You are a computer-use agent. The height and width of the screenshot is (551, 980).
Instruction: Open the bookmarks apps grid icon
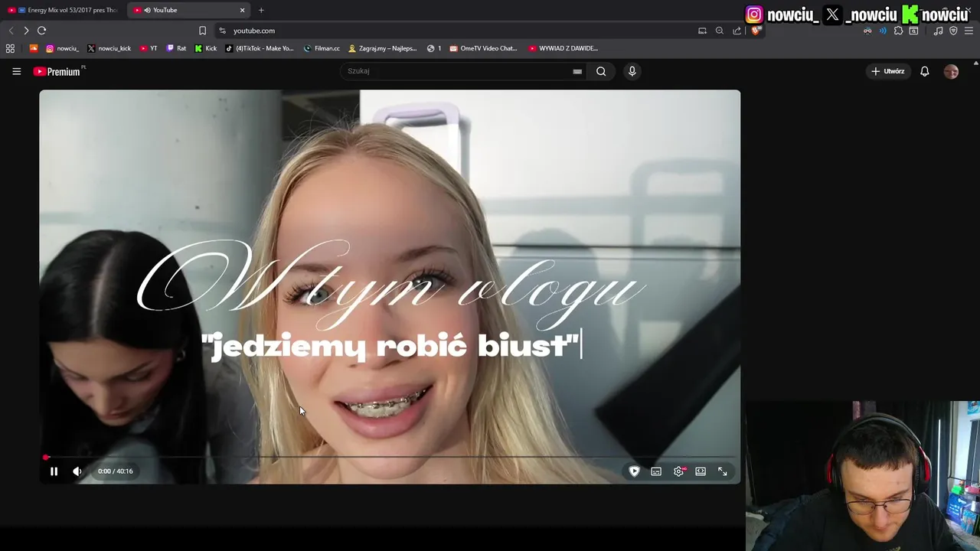coord(10,48)
